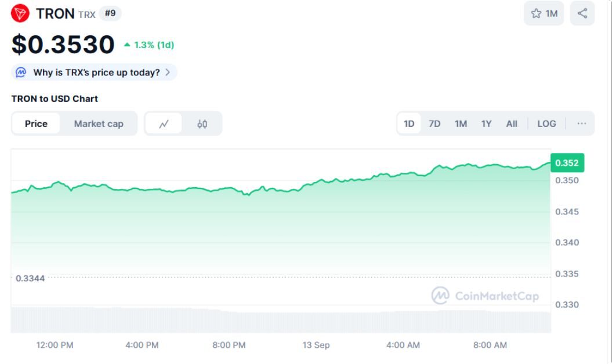
Task: Switch to line chart view
Action: pos(164,123)
